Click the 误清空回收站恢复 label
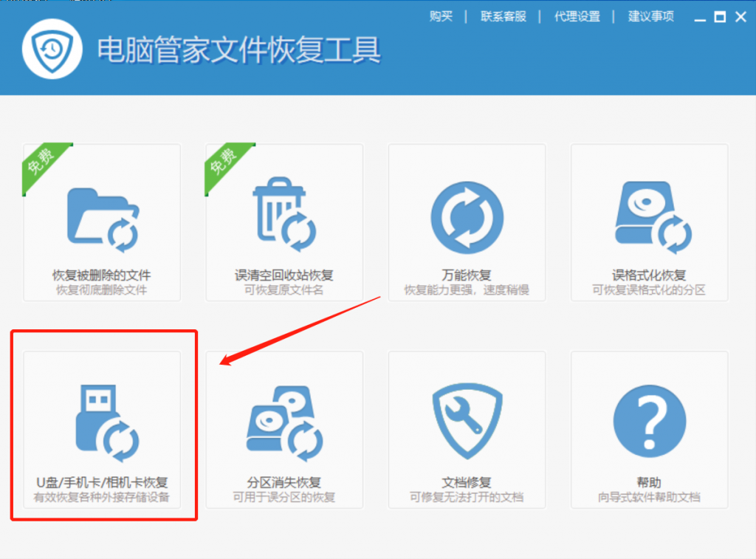The width and height of the screenshot is (756, 559). point(284,275)
